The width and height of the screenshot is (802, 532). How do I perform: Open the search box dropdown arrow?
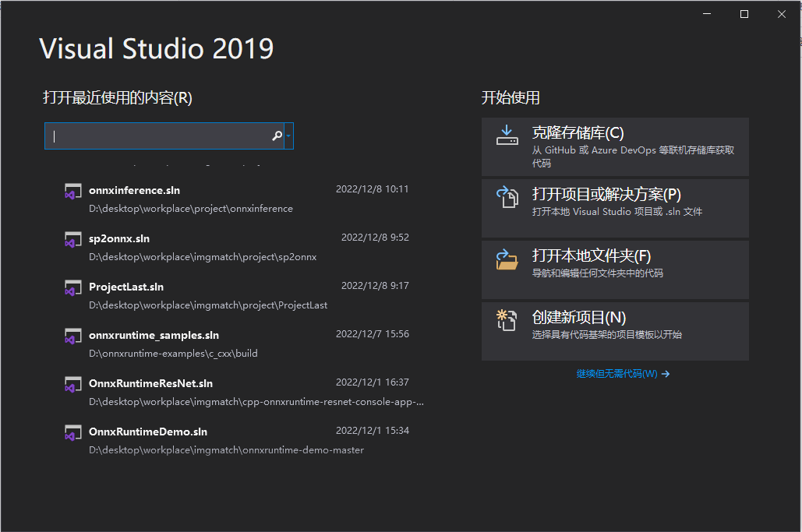pyautogui.click(x=288, y=136)
